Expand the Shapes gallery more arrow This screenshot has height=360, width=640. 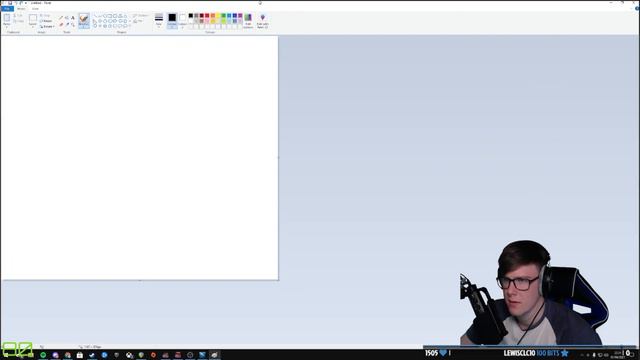[130, 26]
